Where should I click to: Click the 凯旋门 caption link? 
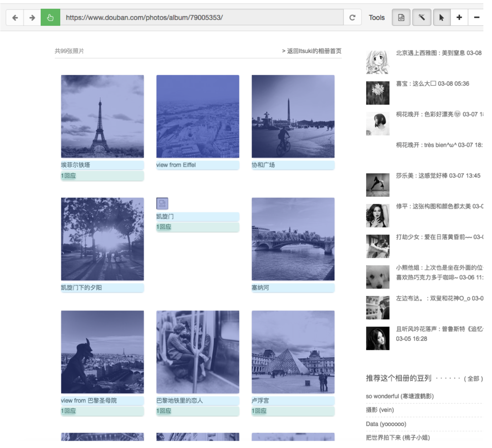(x=165, y=216)
